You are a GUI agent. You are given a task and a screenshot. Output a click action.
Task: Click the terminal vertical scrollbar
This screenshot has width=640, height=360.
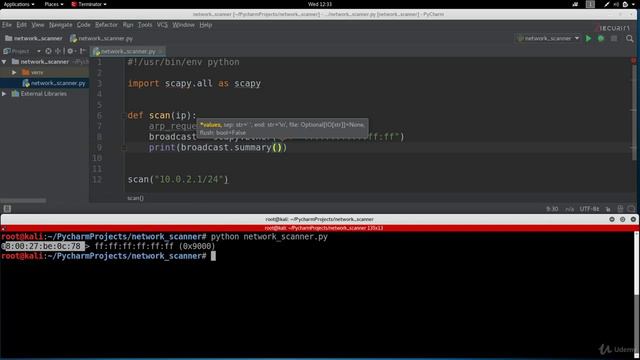(x=637, y=263)
